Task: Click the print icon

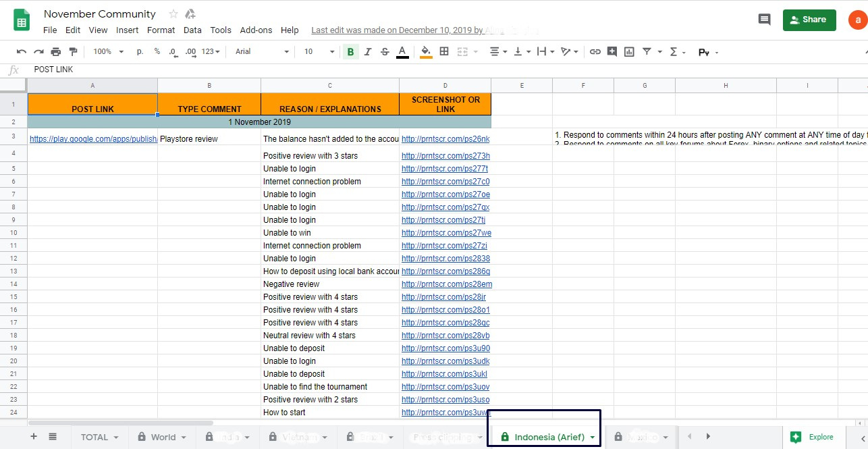Action: point(56,51)
